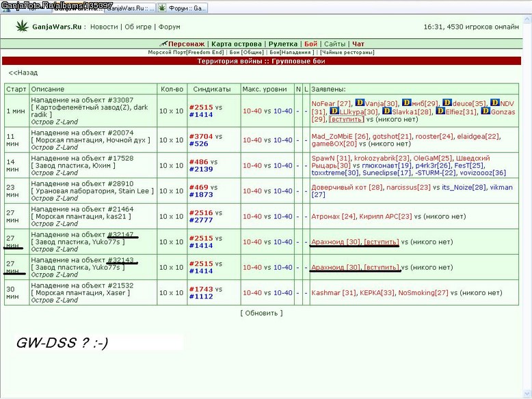Viewport: 532px width, 399px height.
Task: Open player Kashmar [31] profile
Action: pos(334,293)
